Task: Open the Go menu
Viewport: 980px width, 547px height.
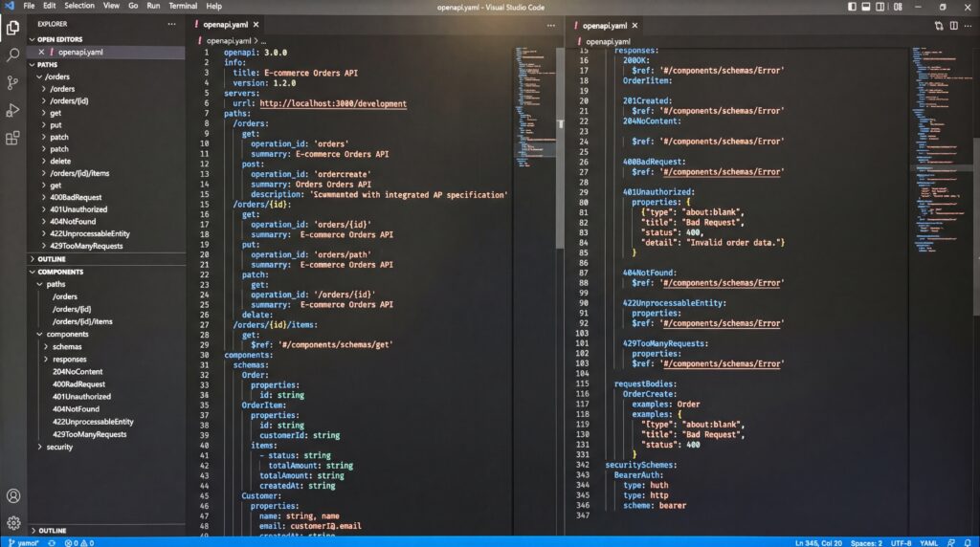Action: point(133,6)
